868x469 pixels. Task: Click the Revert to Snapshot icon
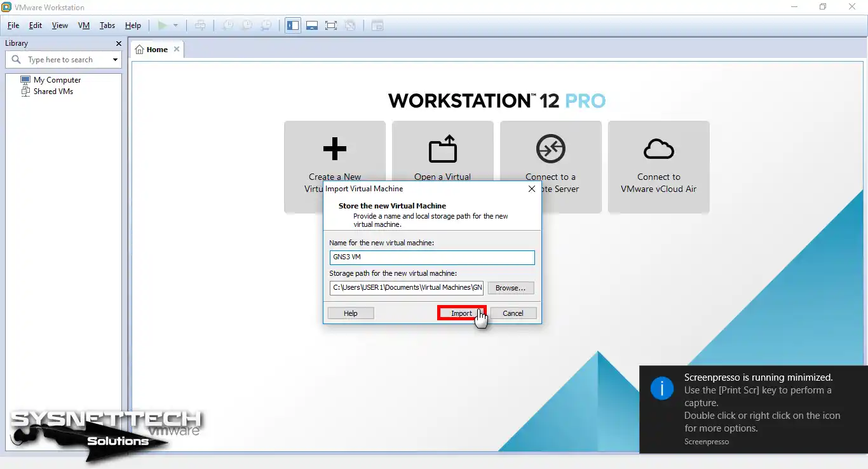247,25
